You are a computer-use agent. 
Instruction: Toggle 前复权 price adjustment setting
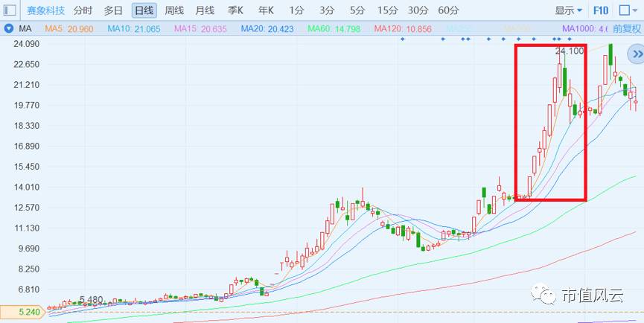tap(627, 29)
